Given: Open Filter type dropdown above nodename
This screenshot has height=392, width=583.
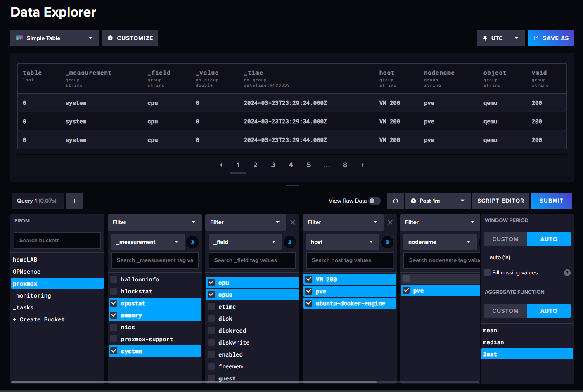Looking at the screenshot, I should point(439,222).
